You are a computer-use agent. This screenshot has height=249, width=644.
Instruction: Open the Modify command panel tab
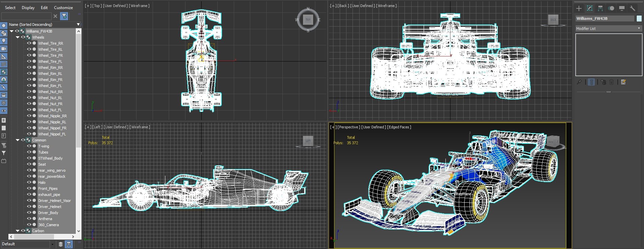590,8
